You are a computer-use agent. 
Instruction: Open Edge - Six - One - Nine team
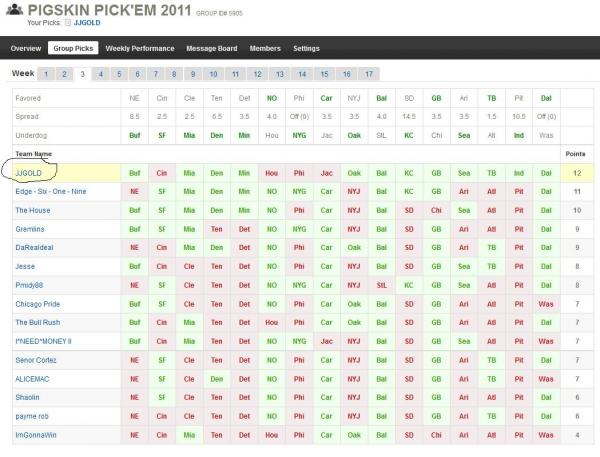pos(50,191)
